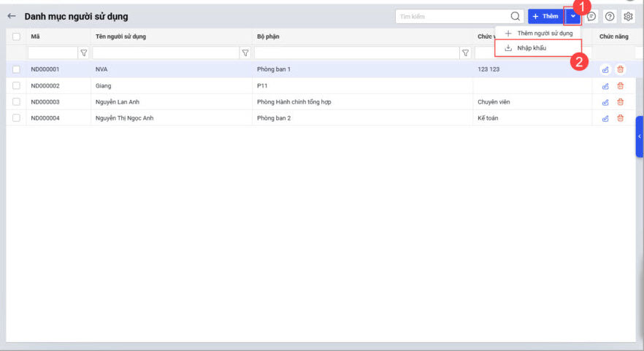Open filter options for Tên người sử dụng
The width and height of the screenshot is (644, 351).
point(245,53)
